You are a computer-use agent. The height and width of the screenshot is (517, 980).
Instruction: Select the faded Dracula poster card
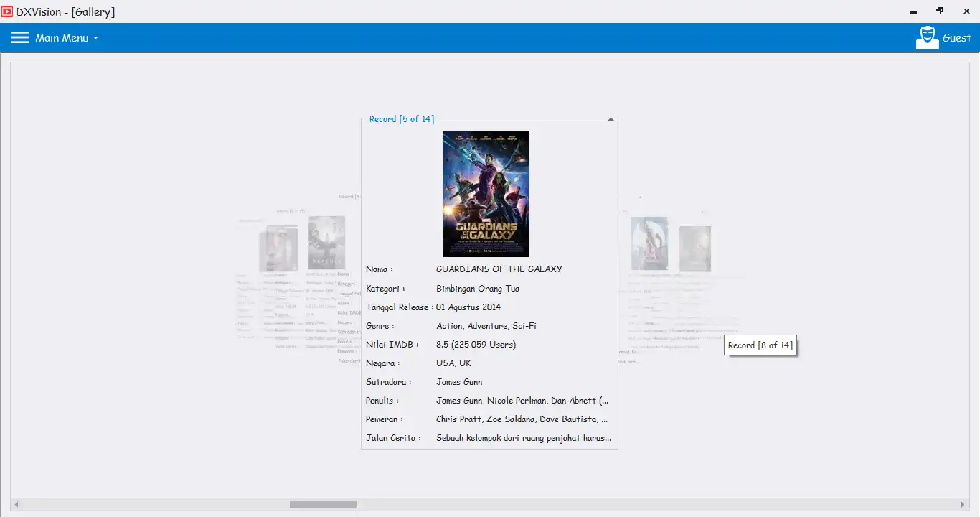point(326,243)
